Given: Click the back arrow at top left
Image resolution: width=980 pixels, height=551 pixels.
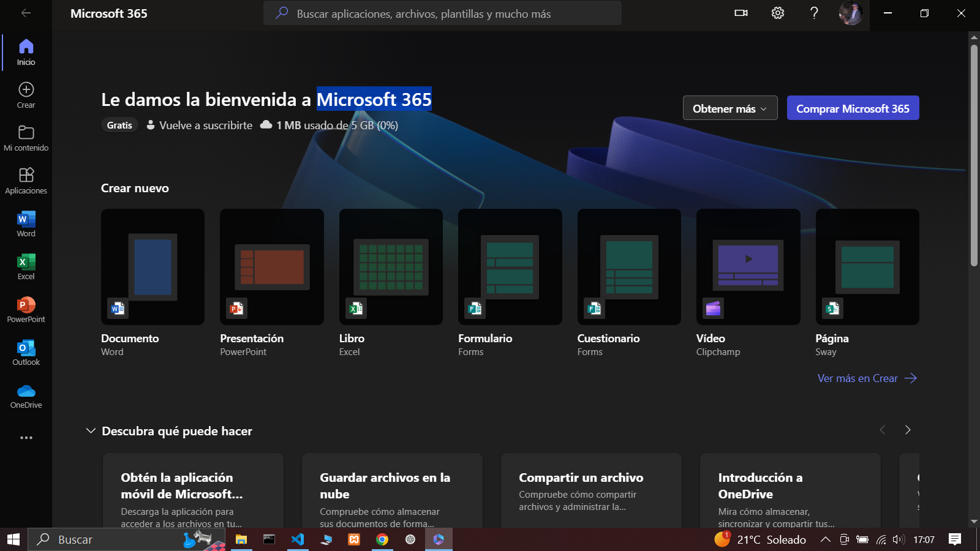Looking at the screenshot, I should tap(26, 13).
